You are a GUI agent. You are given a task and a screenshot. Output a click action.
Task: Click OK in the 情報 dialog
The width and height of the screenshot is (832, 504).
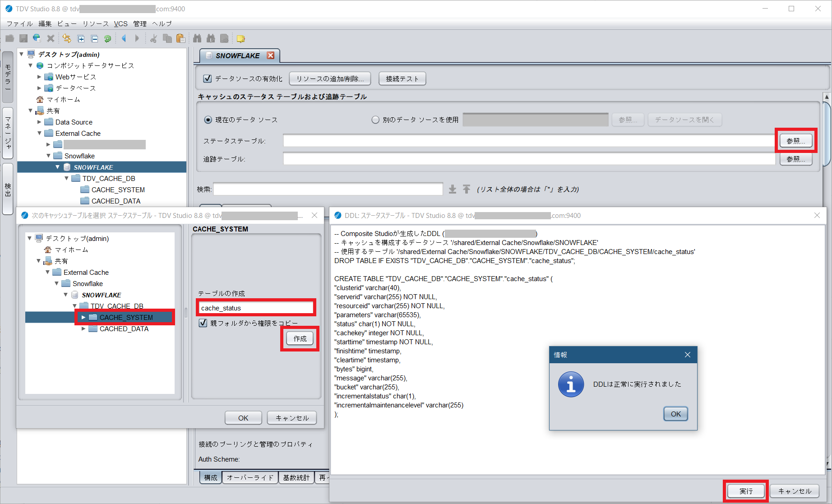pyautogui.click(x=675, y=414)
